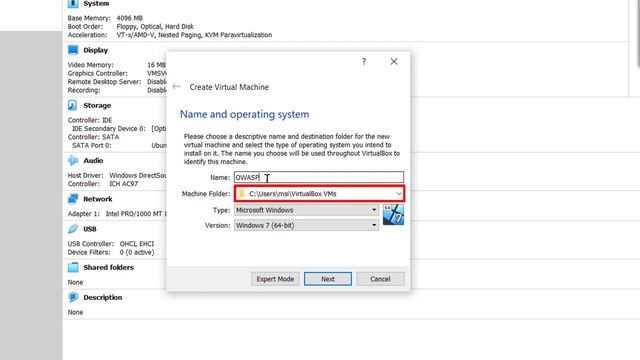Cancel the virtual machine creation
Image resolution: width=640 pixels, height=360 pixels.
[380, 279]
